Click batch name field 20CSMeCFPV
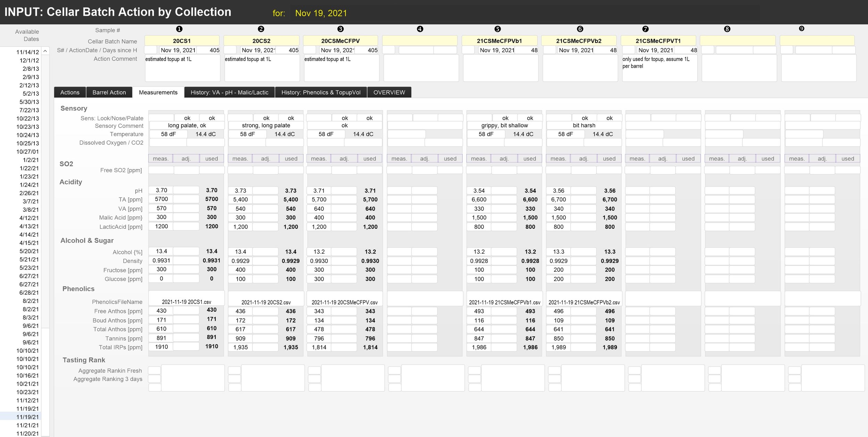The image size is (868, 437). [341, 41]
